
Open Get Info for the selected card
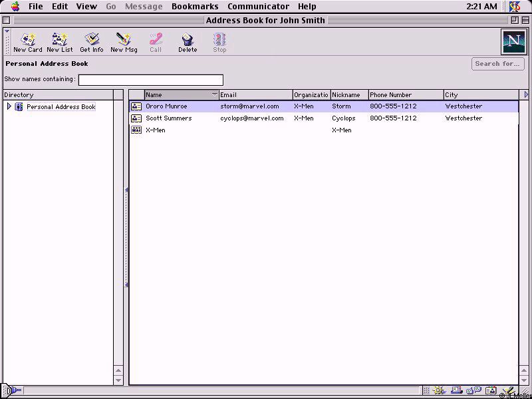92,43
